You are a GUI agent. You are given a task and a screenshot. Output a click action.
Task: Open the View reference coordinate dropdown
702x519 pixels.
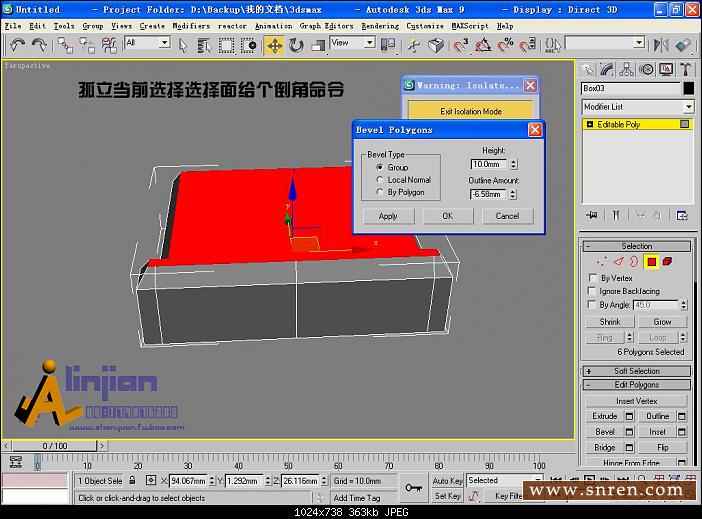pyautogui.click(x=370, y=43)
